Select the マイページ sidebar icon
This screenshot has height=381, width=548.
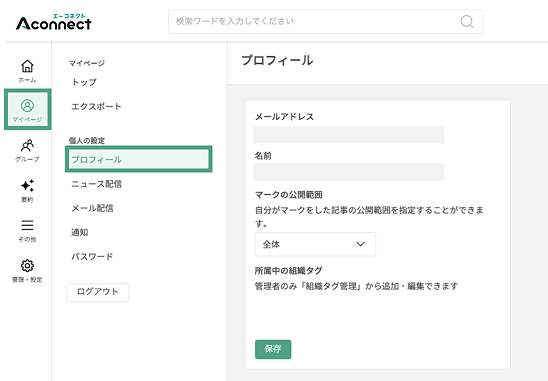click(28, 109)
